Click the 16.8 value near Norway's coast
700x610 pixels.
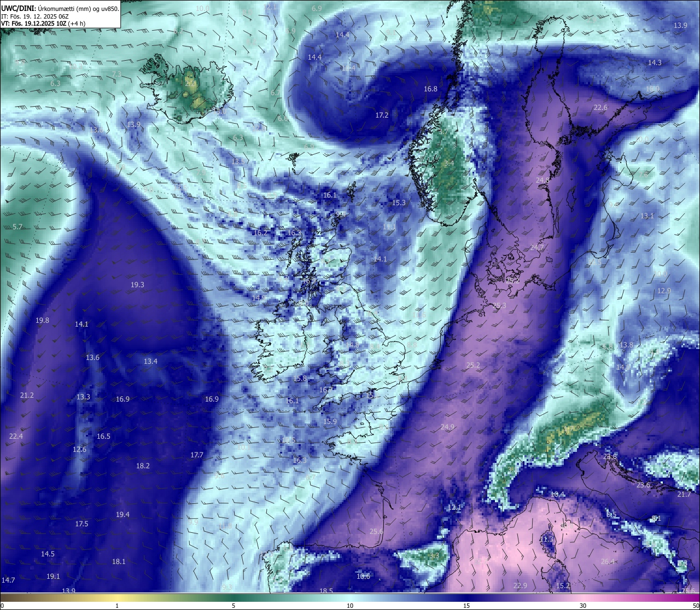click(x=430, y=89)
